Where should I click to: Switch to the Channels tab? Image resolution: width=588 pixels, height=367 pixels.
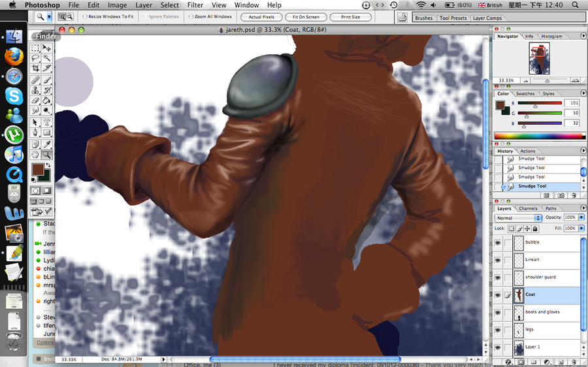pos(528,208)
